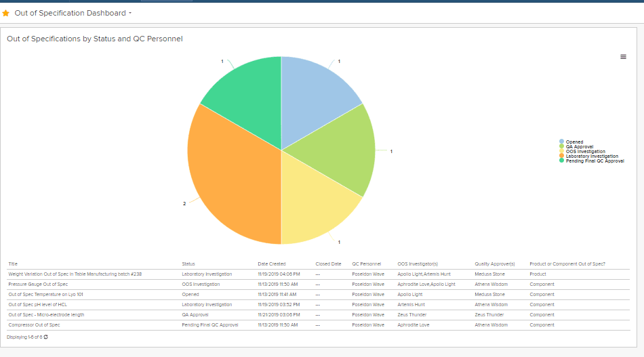Open the Out of Spec pH level of HCL record
This screenshot has height=357, width=644.
tap(37, 304)
